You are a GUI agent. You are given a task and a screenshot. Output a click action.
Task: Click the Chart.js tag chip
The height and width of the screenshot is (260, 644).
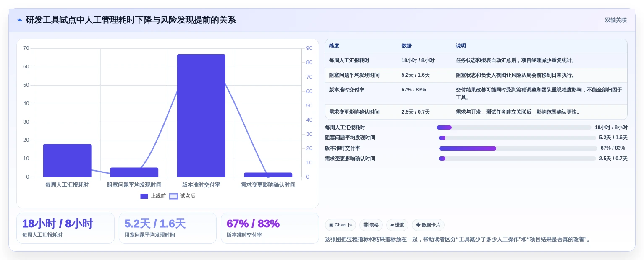(x=340, y=225)
